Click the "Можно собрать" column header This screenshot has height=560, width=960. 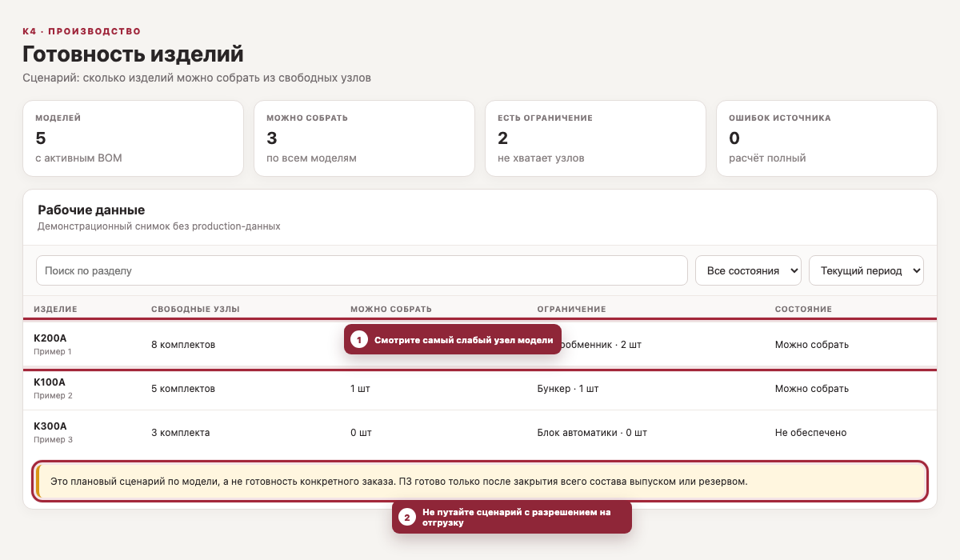pos(391,309)
